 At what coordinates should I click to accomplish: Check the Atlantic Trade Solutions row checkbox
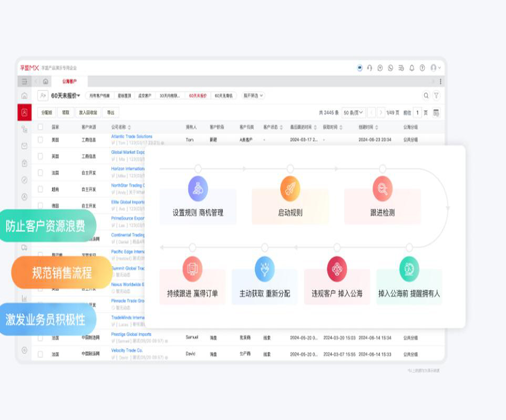(x=40, y=140)
